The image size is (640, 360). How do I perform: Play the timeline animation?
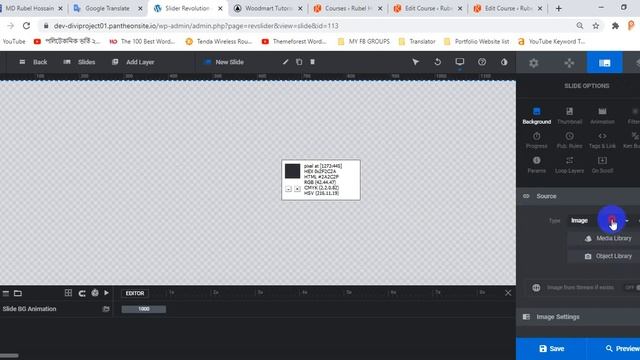pos(107,293)
